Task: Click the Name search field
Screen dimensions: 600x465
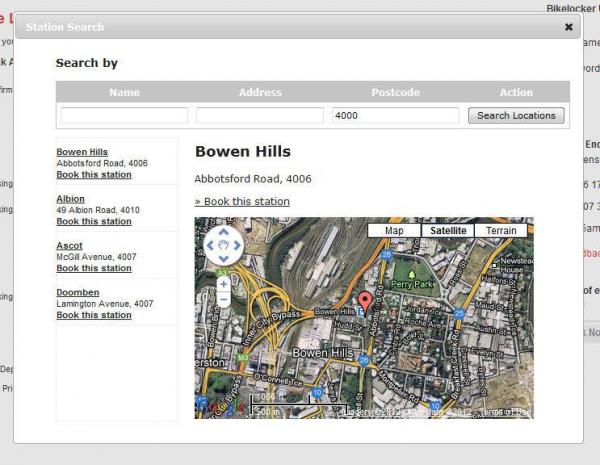Action: (124, 116)
